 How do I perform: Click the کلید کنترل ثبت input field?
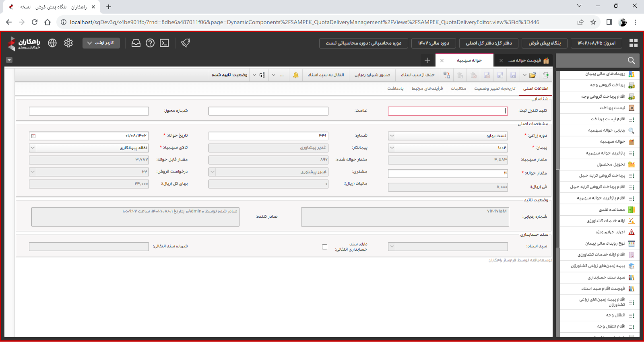pos(448,111)
